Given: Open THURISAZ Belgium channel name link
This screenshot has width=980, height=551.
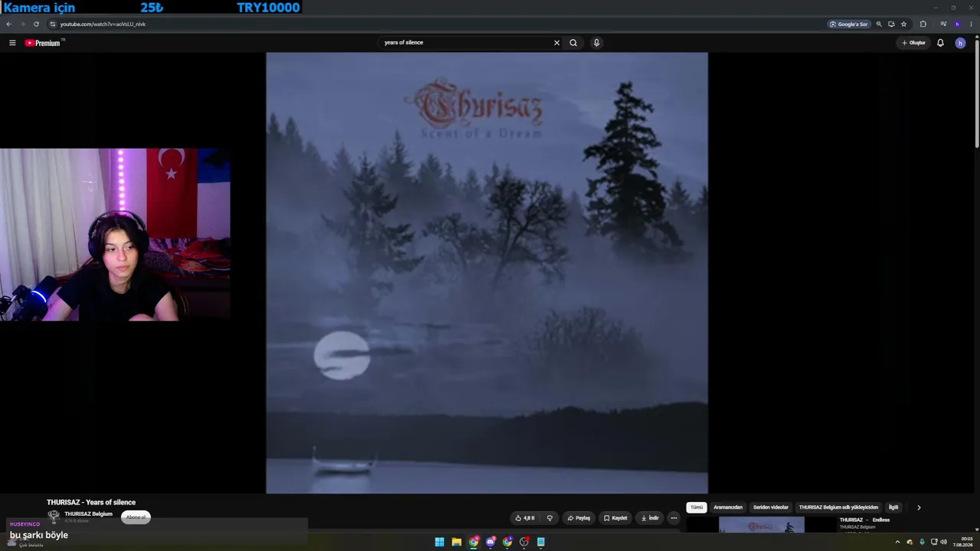Looking at the screenshot, I should (x=89, y=514).
